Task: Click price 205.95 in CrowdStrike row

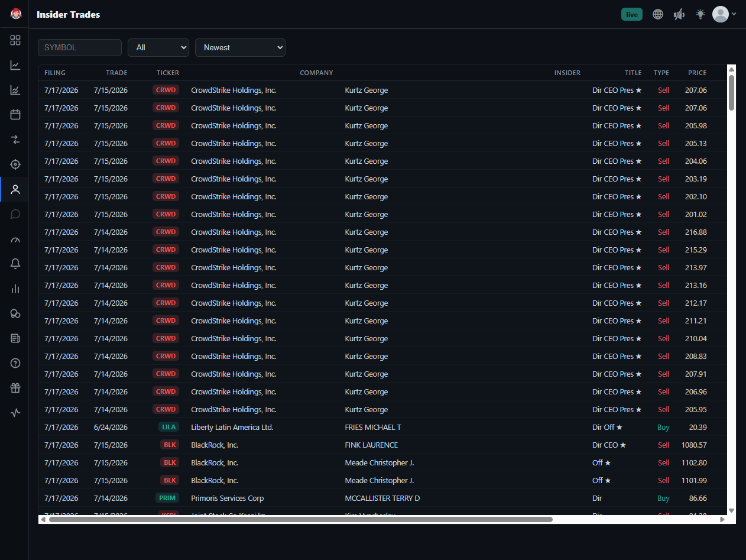Action: [x=696, y=409]
